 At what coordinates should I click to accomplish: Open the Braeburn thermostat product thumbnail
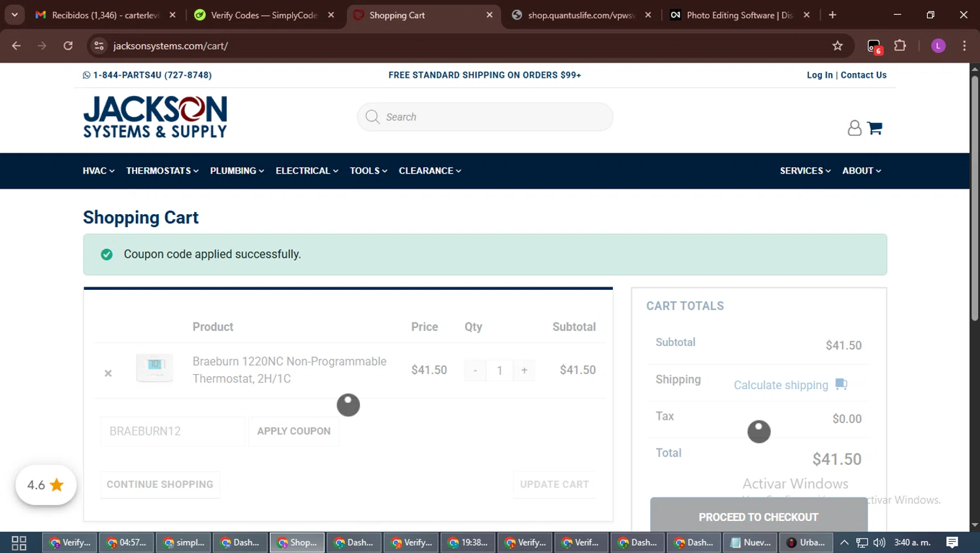point(155,368)
